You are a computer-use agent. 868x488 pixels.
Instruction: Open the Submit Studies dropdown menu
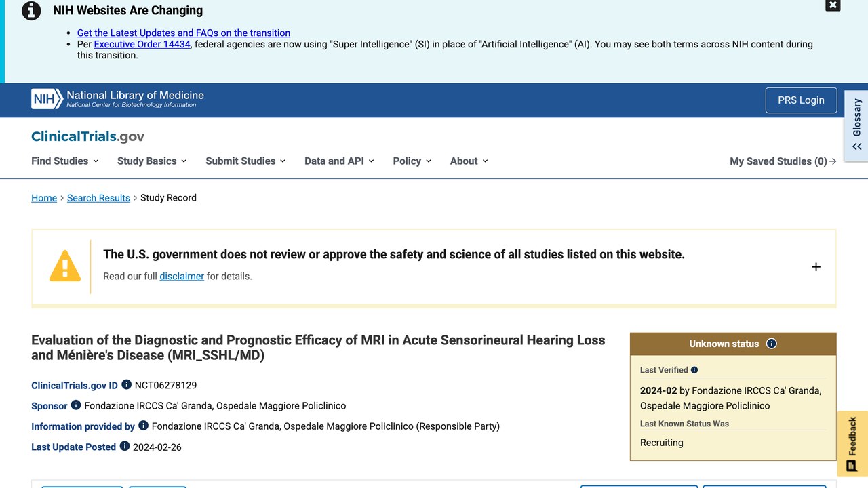point(245,161)
